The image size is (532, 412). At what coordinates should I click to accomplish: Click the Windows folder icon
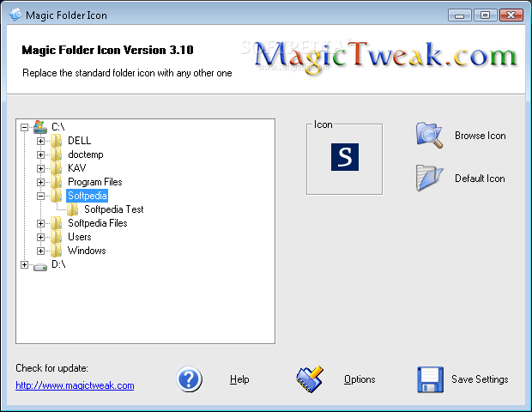(56, 251)
